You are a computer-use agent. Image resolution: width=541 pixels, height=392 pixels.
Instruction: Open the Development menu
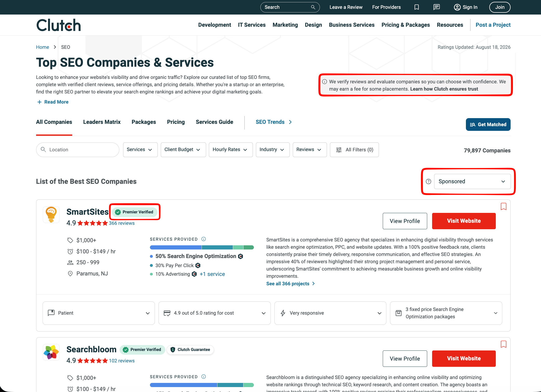pos(215,25)
